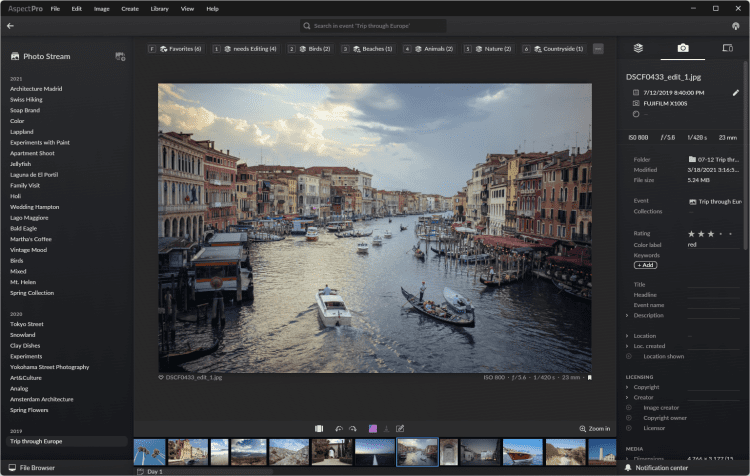Open the layers panel tab icon
This screenshot has height=476, width=750.
(x=638, y=48)
